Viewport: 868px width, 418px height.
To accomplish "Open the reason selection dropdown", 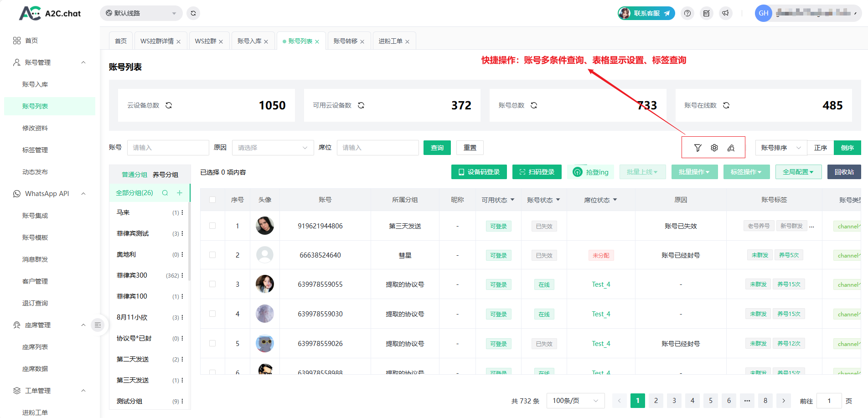I will 273,148.
